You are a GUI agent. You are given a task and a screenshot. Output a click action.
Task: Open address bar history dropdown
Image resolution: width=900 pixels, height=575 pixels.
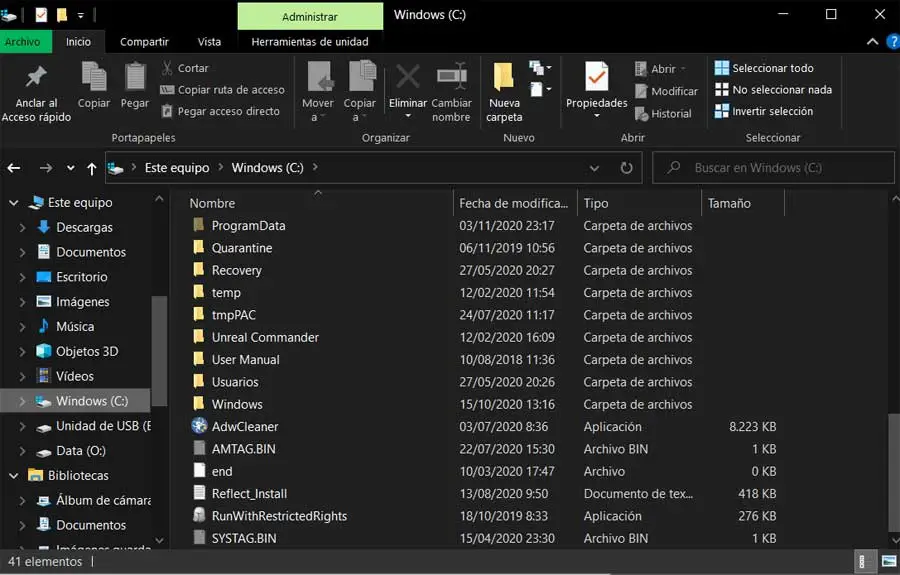[x=594, y=168]
